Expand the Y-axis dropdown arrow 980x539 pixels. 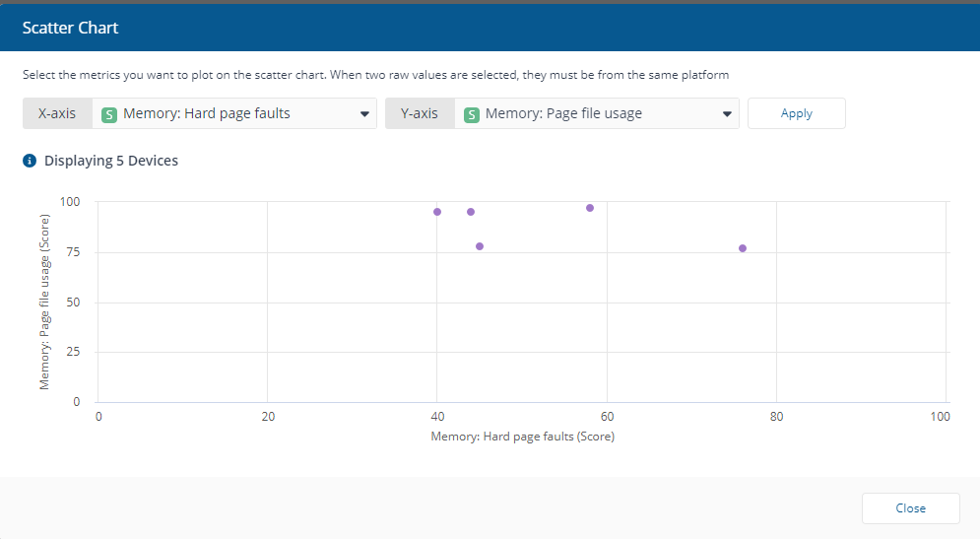pyautogui.click(x=727, y=114)
